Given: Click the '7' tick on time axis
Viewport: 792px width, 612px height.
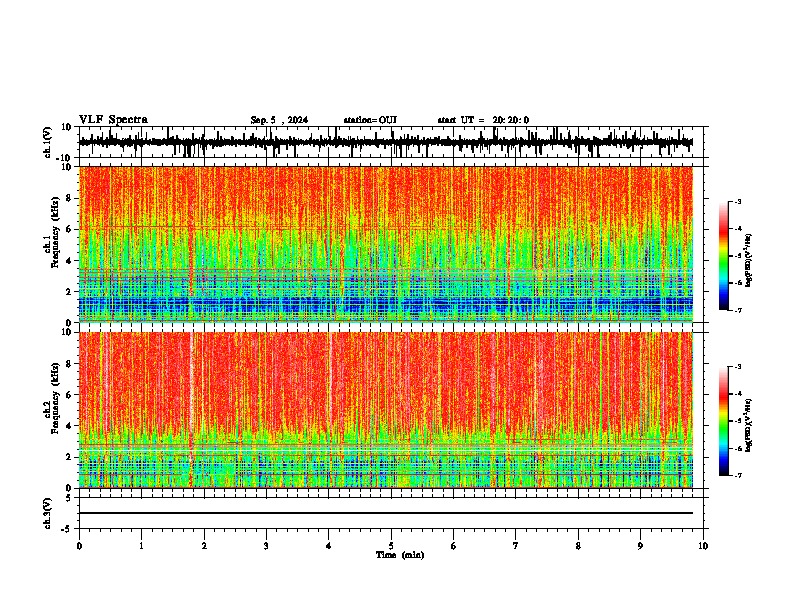Looking at the screenshot, I should [516, 546].
